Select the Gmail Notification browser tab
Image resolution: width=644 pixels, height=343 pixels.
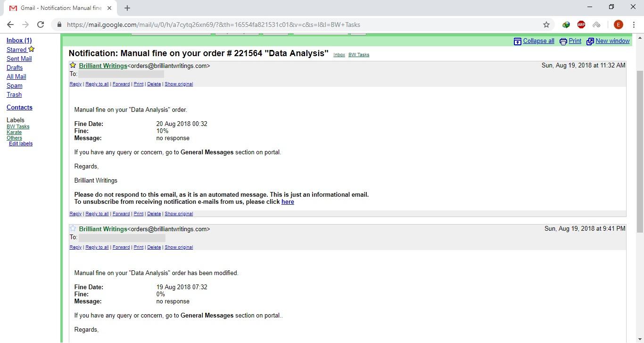pos(60,8)
